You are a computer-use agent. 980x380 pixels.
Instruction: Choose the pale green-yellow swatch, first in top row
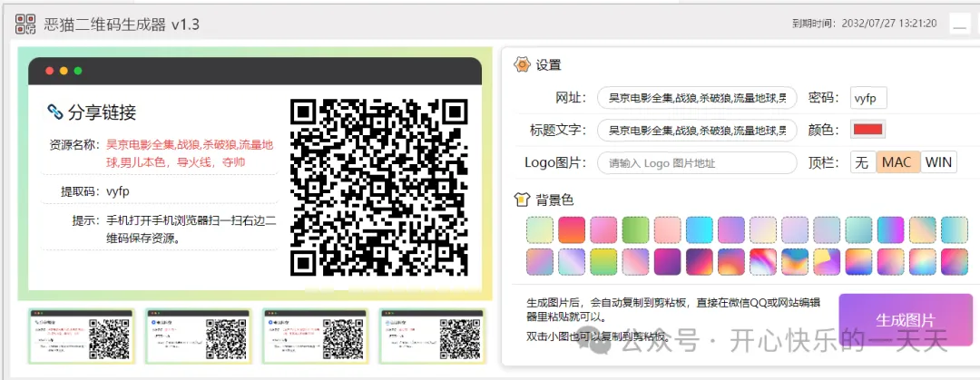(540, 229)
